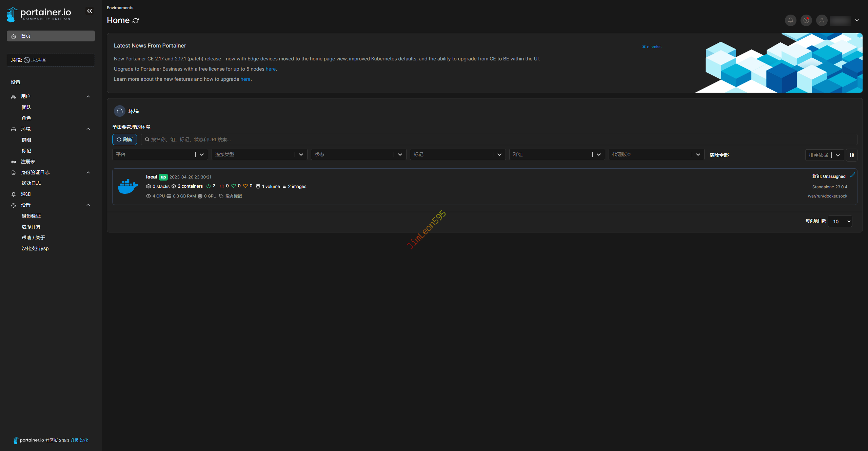
Task: Click the pencil edit icon for local
Action: pos(852,175)
